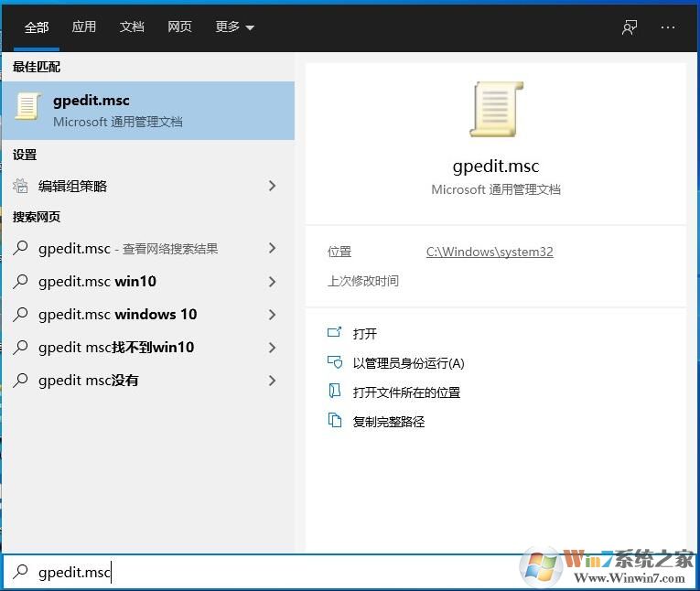
Task: Click the gpedit.msc scroll icon in best match
Action: coord(27,106)
